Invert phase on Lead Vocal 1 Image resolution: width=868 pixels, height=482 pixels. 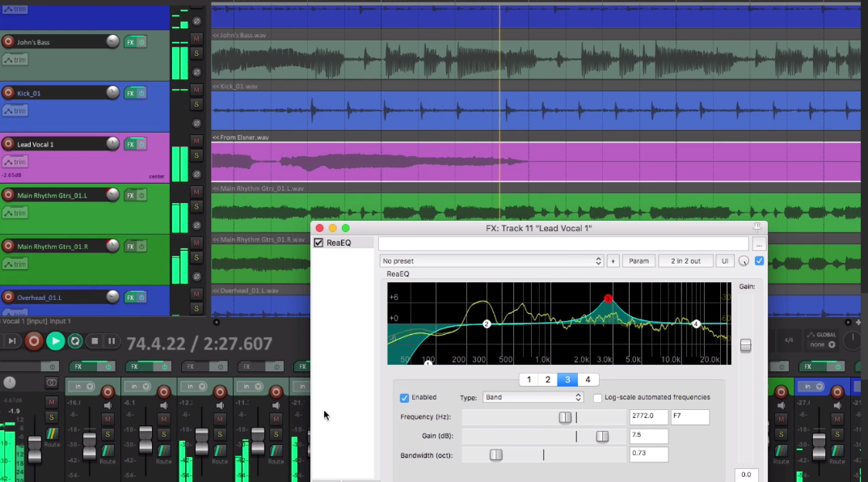[x=196, y=174]
